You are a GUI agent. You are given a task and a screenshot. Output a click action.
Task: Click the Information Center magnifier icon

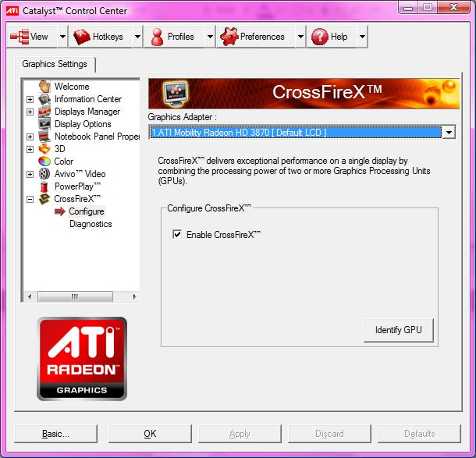[44, 99]
